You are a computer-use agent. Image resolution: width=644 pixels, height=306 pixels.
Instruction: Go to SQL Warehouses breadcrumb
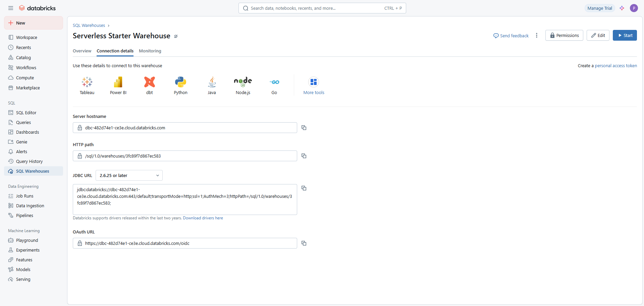coord(89,26)
